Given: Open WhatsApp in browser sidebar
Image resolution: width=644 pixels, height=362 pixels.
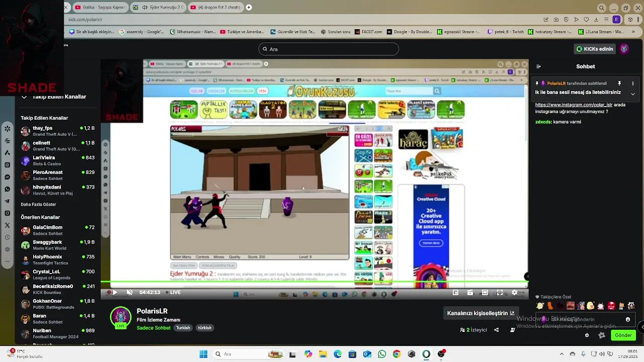Looking at the screenshot, I should [x=8, y=189].
